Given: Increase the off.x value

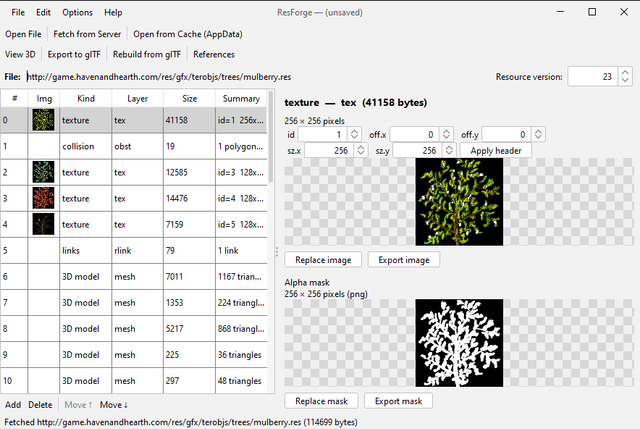Looking at the screenshot, I should click(x=446, y=131).
